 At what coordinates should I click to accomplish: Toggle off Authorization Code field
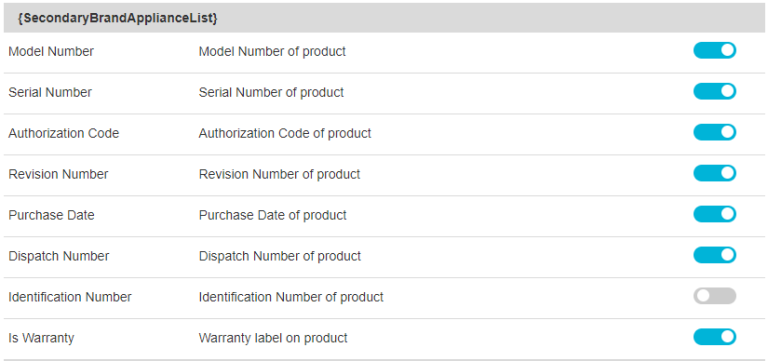point(714,132)
